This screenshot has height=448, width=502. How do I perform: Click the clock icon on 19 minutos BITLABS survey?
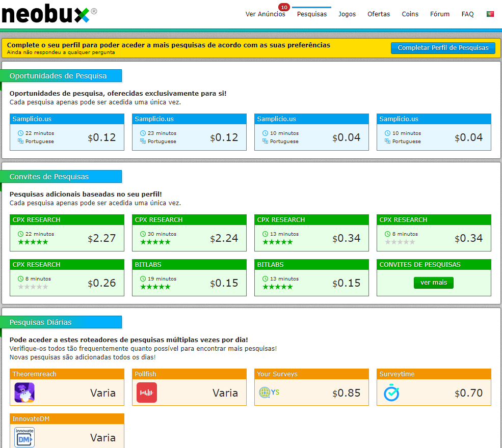click(143, 278)
